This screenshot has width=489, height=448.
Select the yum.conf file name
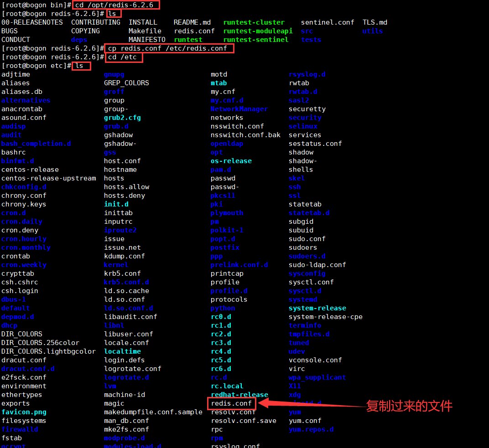point(305,421)
